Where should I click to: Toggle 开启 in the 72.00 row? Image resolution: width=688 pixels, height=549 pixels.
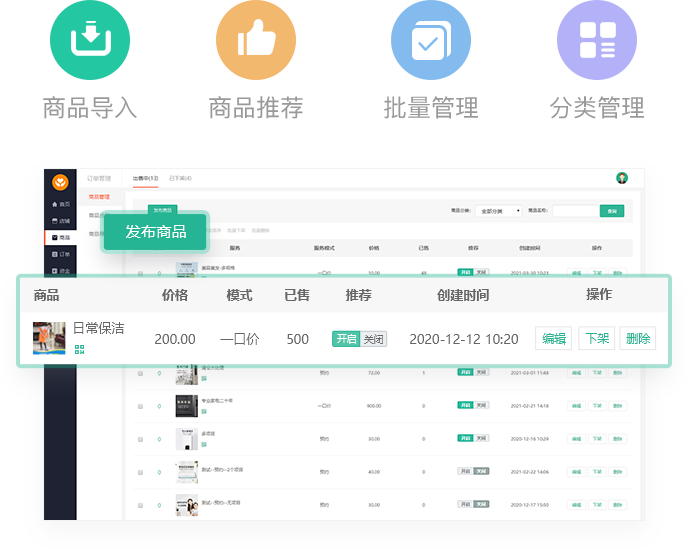[x=465, y=372]
